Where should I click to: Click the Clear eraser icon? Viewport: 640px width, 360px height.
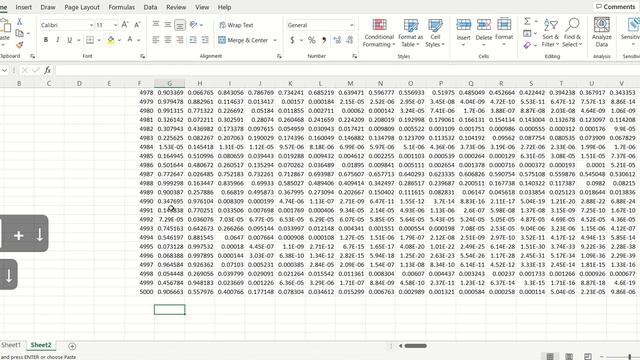click(527, 45)
